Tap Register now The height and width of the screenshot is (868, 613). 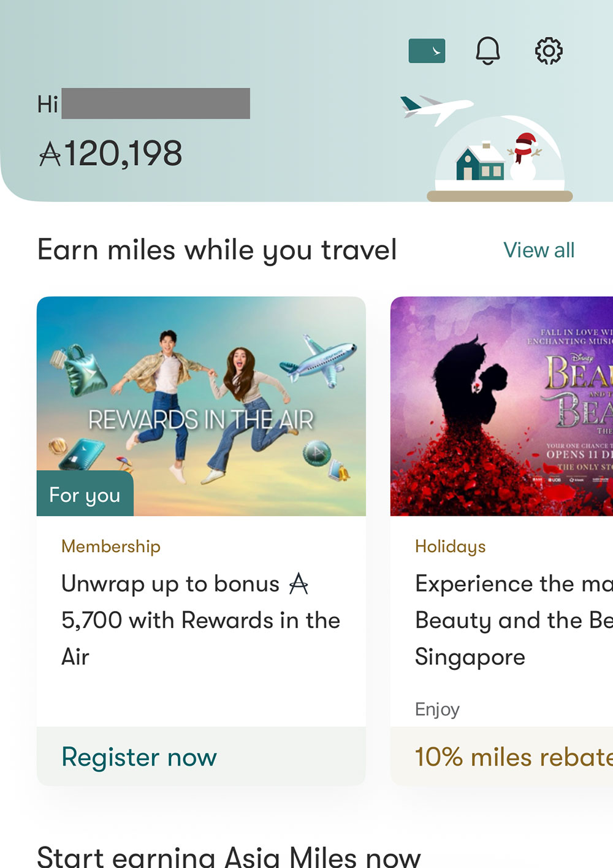pos(139,757)
